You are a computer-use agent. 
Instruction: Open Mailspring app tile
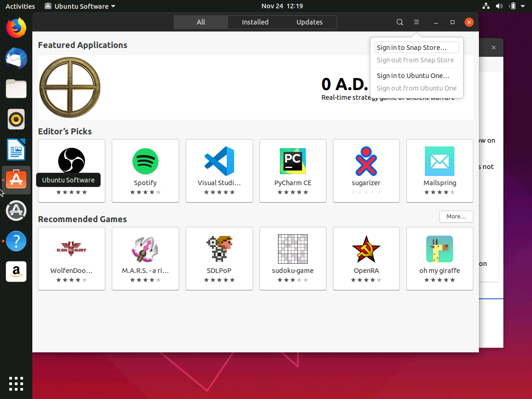(440, 171)
